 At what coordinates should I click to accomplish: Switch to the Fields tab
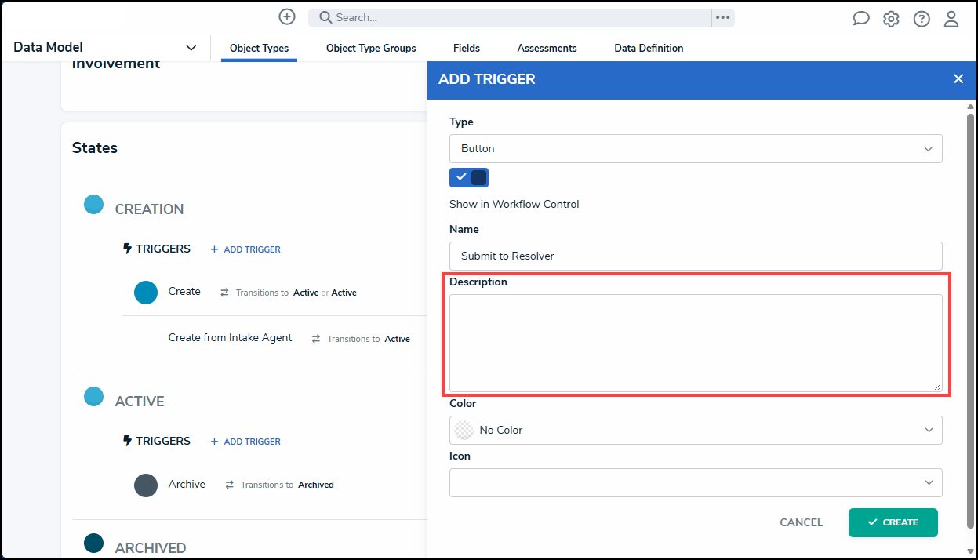pos(467,49)
